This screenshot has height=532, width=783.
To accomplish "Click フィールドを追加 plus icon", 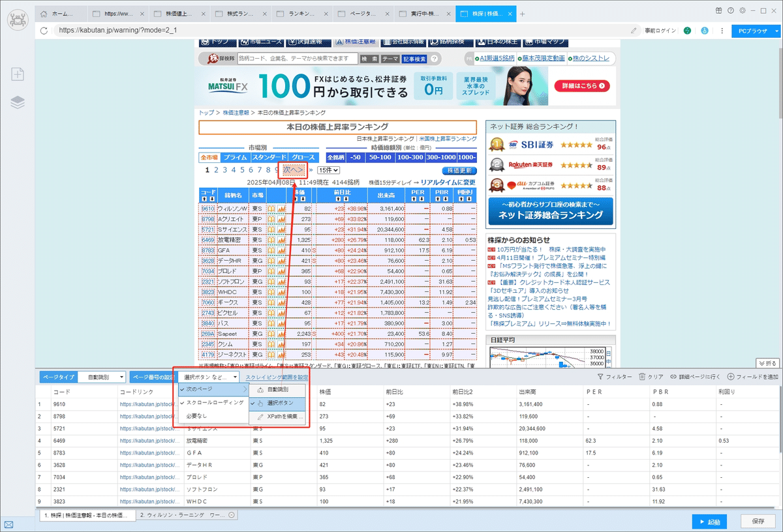I will point(752,377).
